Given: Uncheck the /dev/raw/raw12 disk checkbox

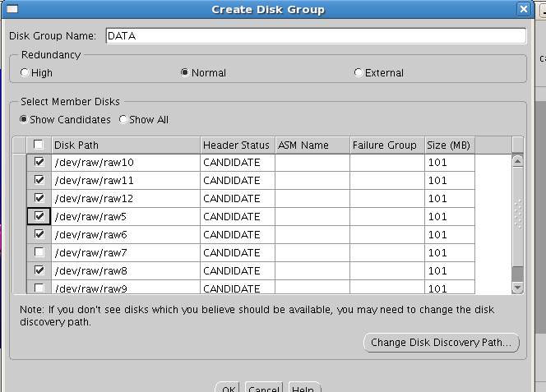Looking at the screenshot, I should tap(39, 198).
